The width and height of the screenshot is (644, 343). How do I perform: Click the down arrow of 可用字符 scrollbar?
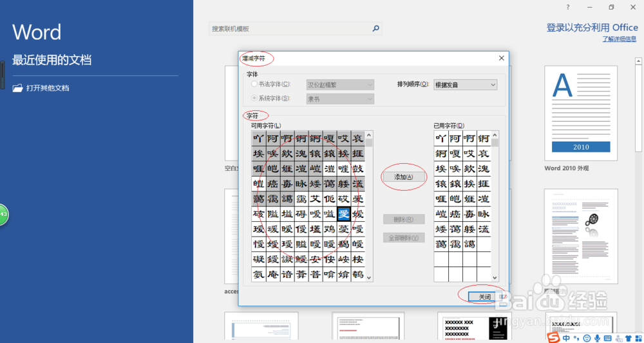(369, 278)
